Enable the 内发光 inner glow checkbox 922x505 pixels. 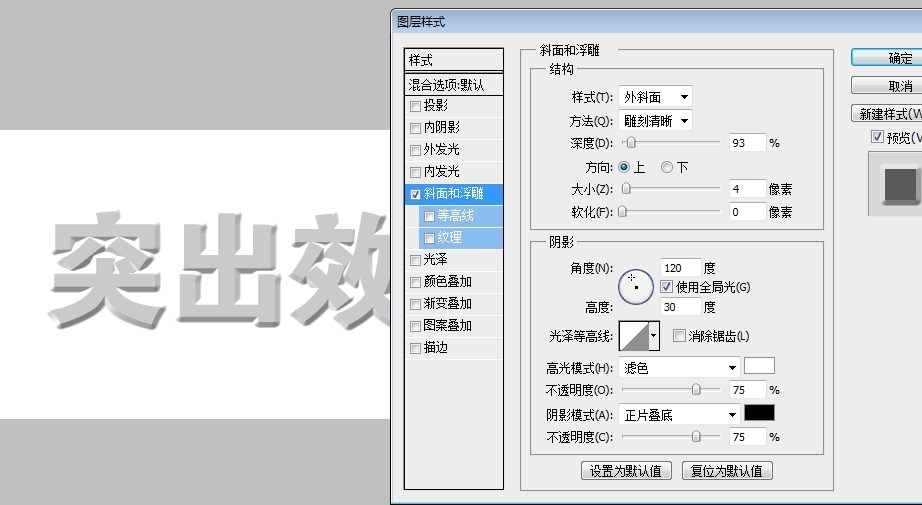[x=415, y=172]
